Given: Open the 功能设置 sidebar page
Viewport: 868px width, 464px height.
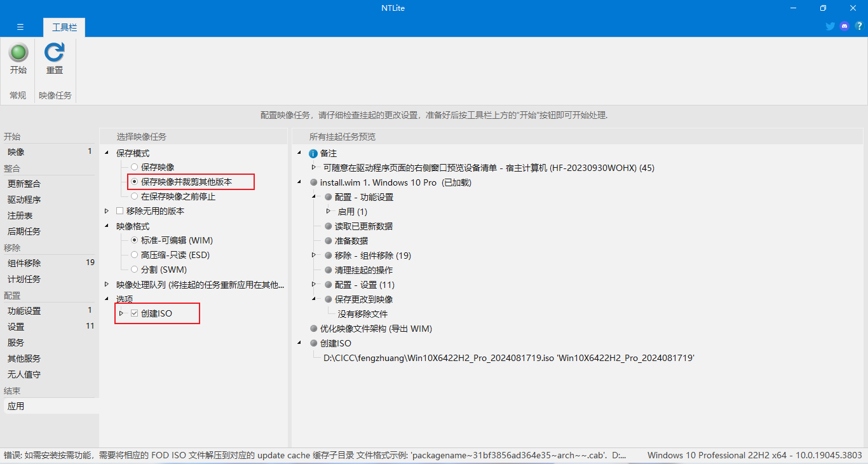Looking at the screenshot, I should (x=50, y=311).
